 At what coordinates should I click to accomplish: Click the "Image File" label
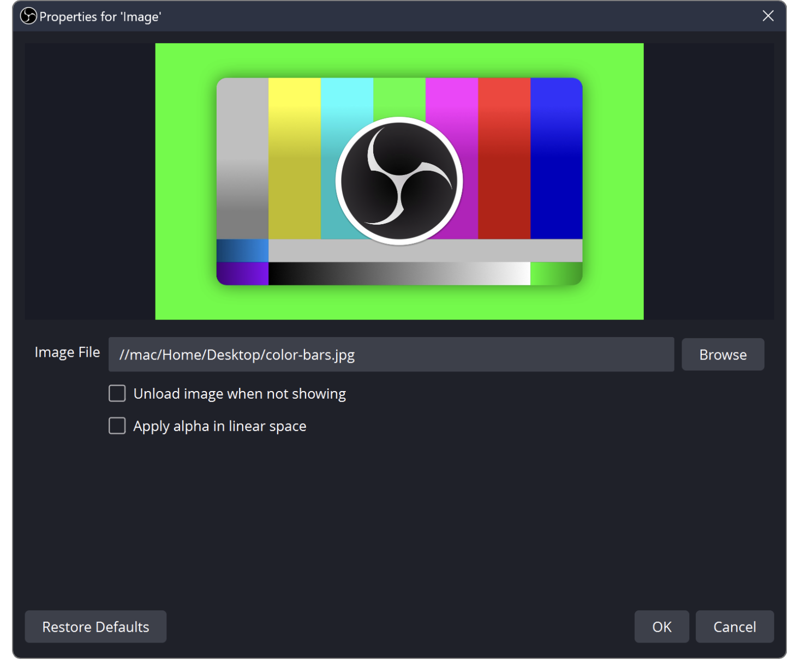(67, 352)
